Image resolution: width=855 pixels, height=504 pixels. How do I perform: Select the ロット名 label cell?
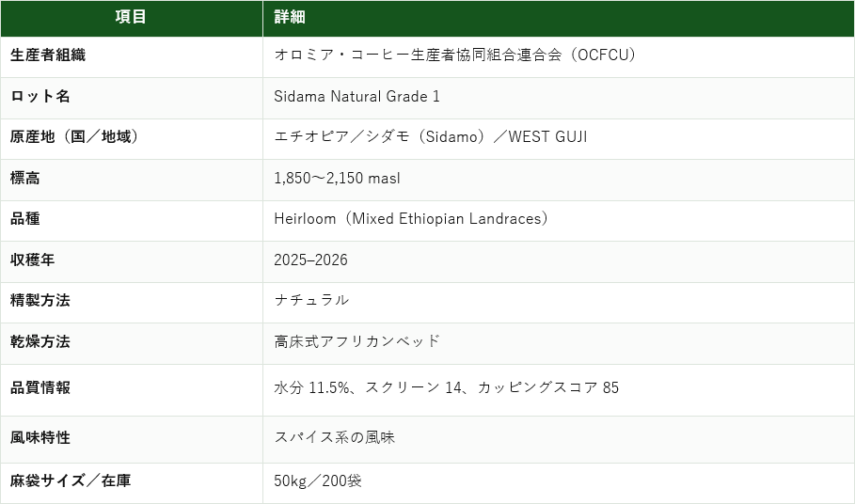pyautogui.click(x=132, y=98)
